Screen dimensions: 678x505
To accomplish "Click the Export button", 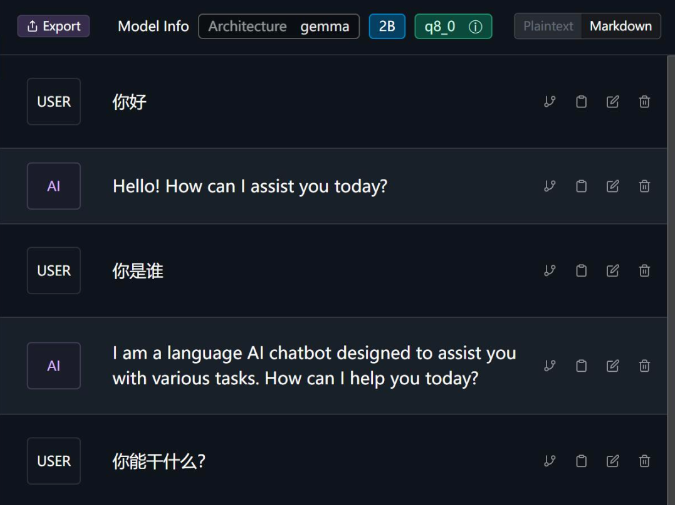I will [53, 26].
